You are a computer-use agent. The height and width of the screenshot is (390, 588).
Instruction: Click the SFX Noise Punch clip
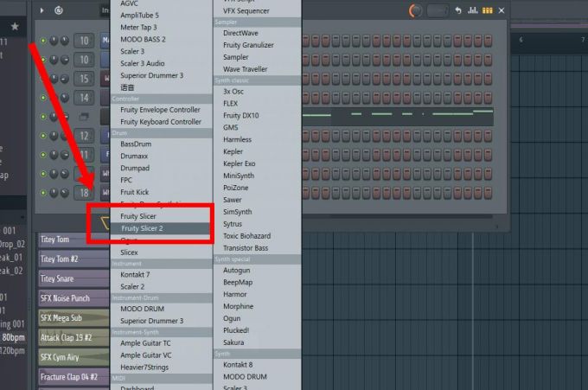click(73, 298)
